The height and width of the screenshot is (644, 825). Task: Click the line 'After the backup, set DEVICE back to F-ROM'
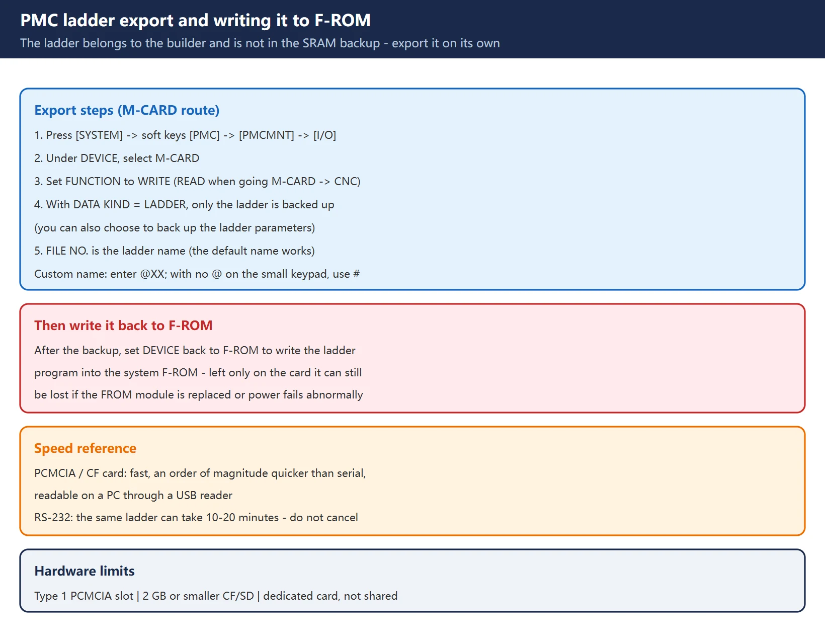[195, 350]
